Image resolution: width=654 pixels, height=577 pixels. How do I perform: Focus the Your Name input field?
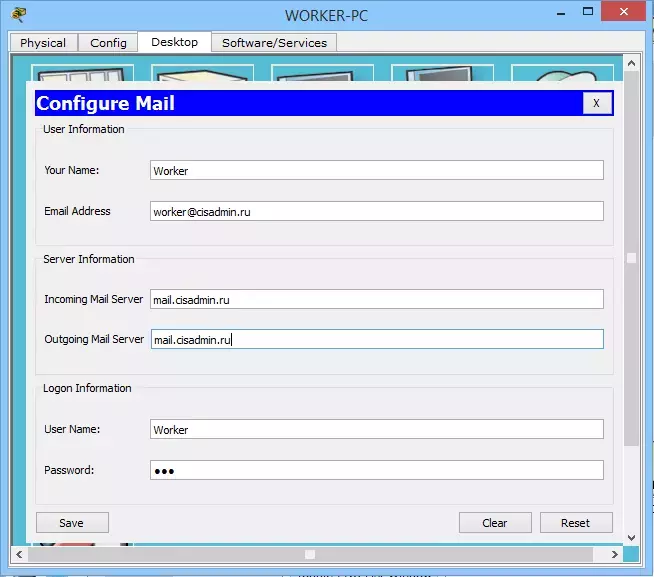377,170
